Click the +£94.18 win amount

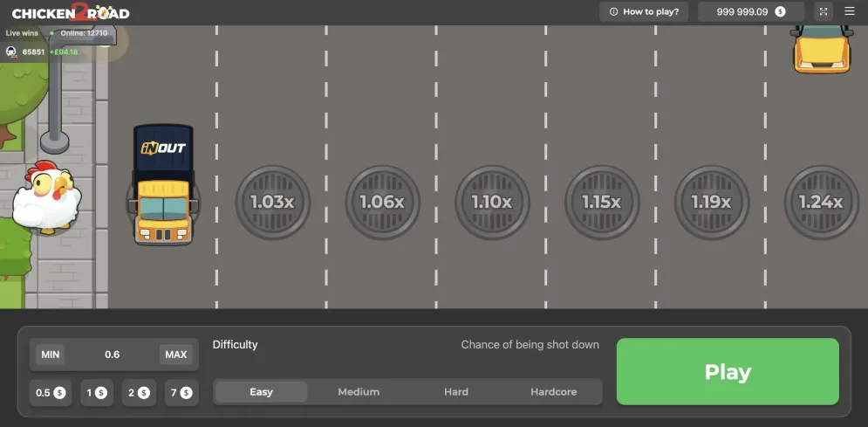point(64,52)
